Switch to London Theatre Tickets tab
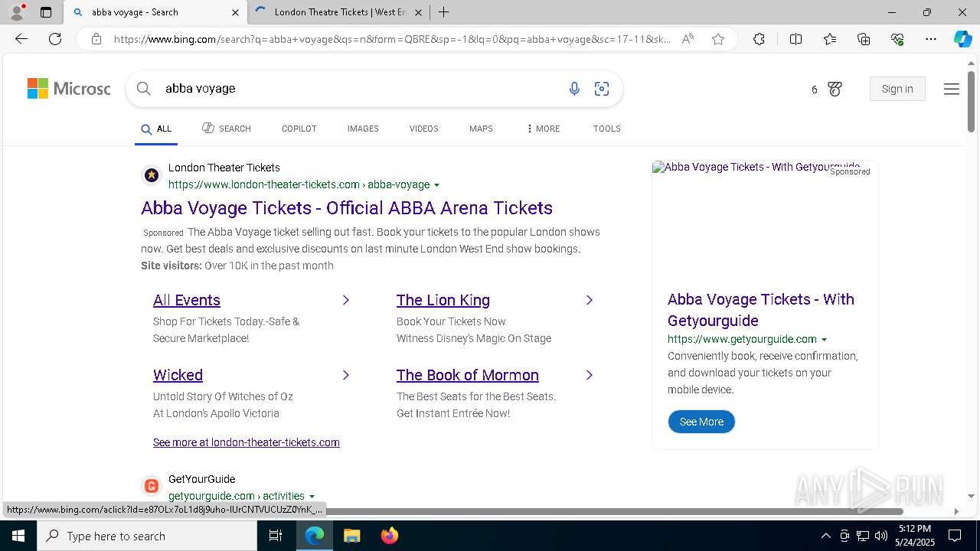This screenshot has width=980, height=551. (339, 12)
